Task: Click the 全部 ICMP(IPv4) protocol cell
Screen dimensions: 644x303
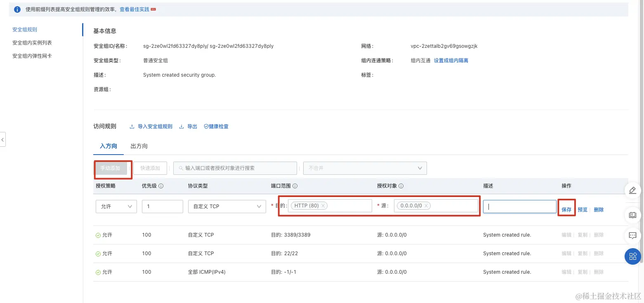Action: point(207,272)
